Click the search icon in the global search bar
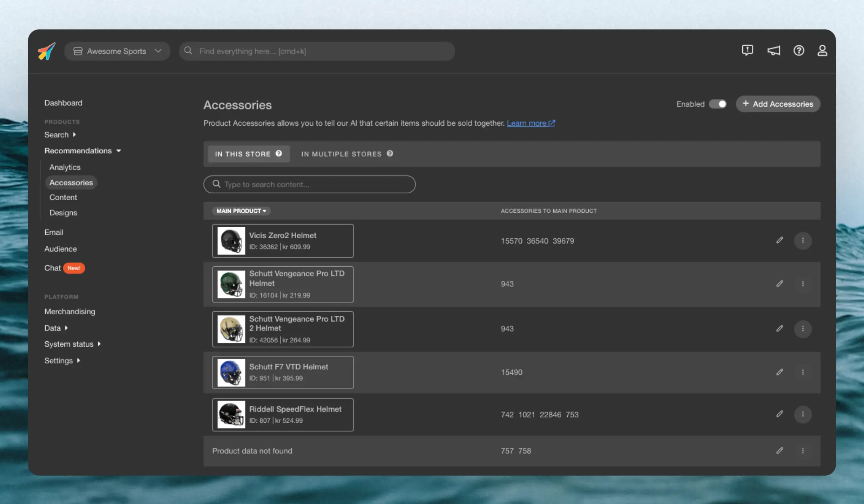Screen dimensions: 864x504 coord(188,51)
